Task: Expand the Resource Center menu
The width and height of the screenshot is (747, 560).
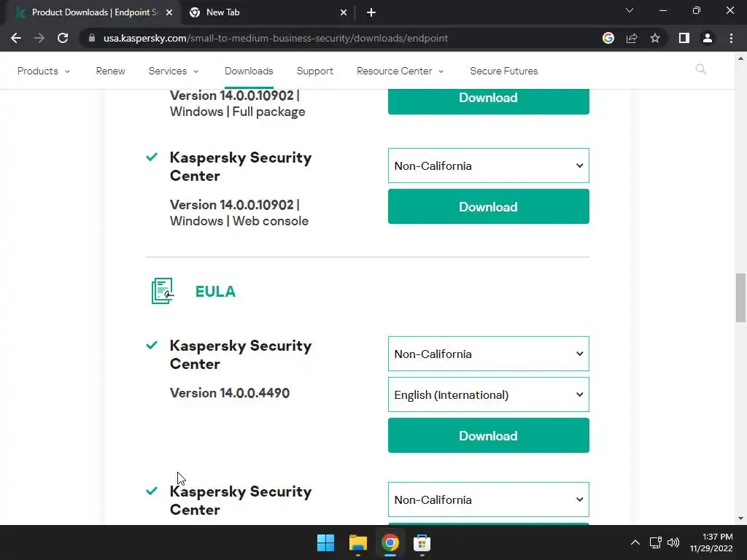Action: tap(400, 71)
